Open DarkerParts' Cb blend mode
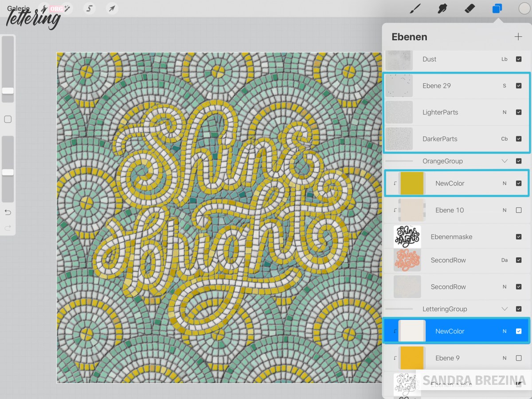The height and width of the screenshot is (399, 532). coord(505,139)
